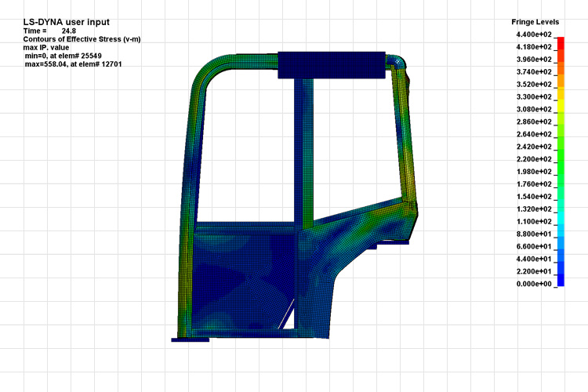Click the 'max IP. value' text

(46, 48)
